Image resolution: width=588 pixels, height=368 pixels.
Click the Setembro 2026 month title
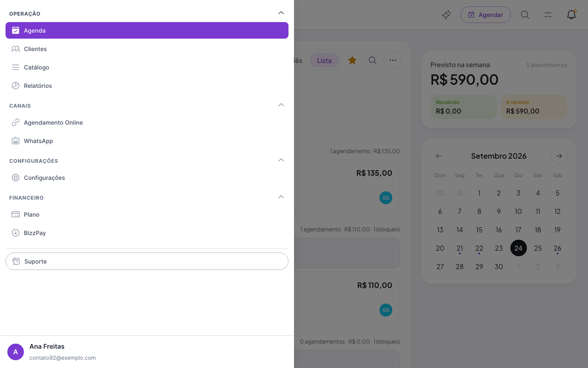[x=499, y=156]
